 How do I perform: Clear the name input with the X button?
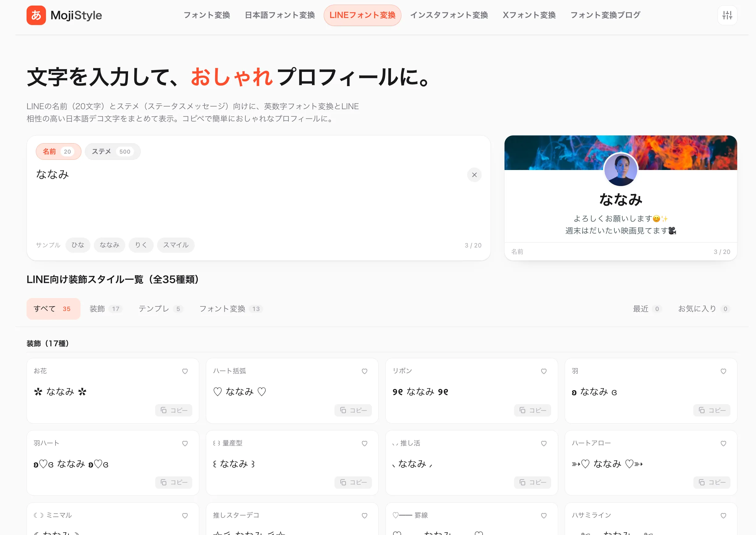474,175
